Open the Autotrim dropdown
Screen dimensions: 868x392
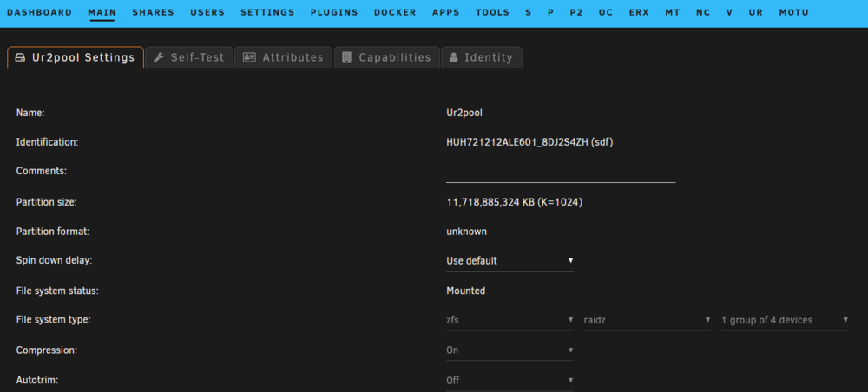coord(510,381)
